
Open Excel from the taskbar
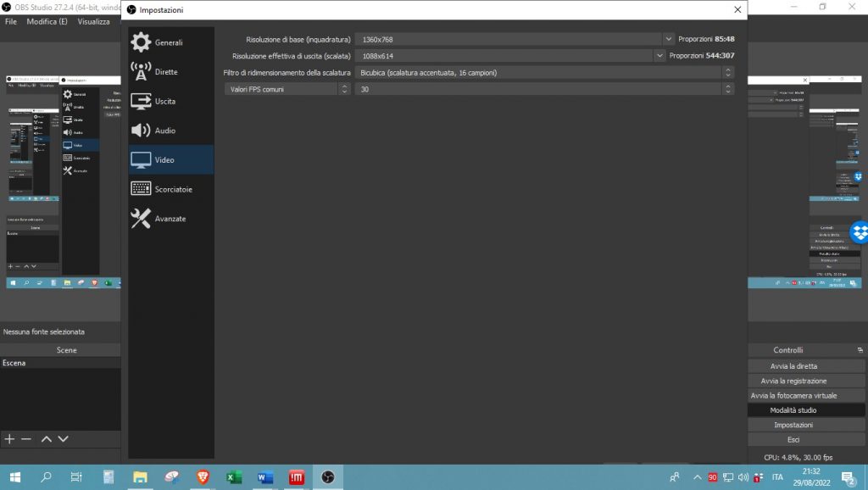(x=234, y=477)
